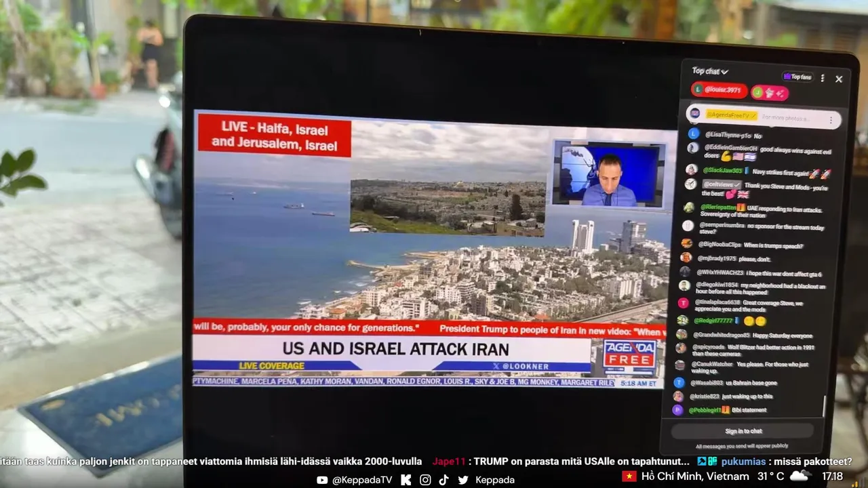The width and height of the screenshot is (868, 488).
Task: Click @celtviews airplane avatar
Action: coord(690,184)
